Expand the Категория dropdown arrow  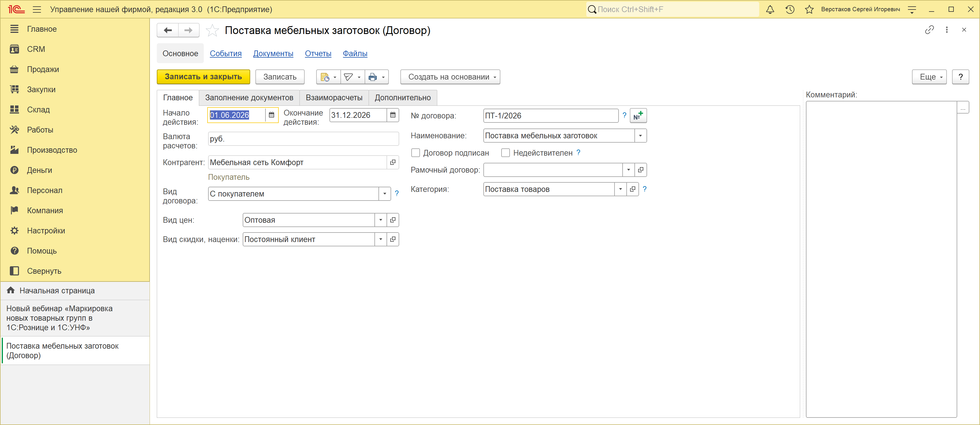click(x=621, y=189)
